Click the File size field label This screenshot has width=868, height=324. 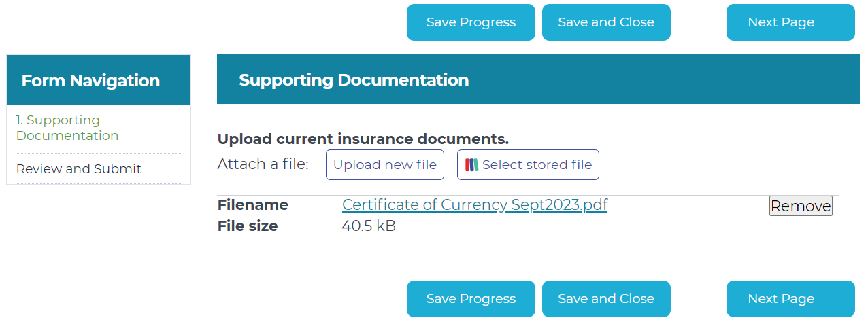[248, 226]
